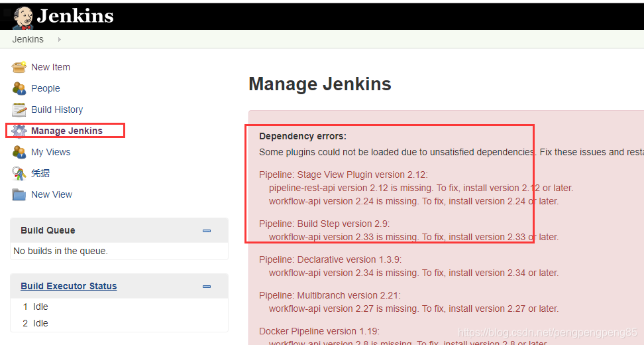The height and width of the screenshot is (345, 644).
Task: Click the Manage Jenkins gear icon
Action: tap(19, 131)
